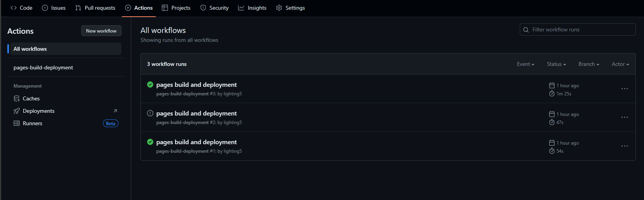This screenshot has height=200, width=644.
Task: Open the repository Settings tab
Action: (x=291, y=8)
